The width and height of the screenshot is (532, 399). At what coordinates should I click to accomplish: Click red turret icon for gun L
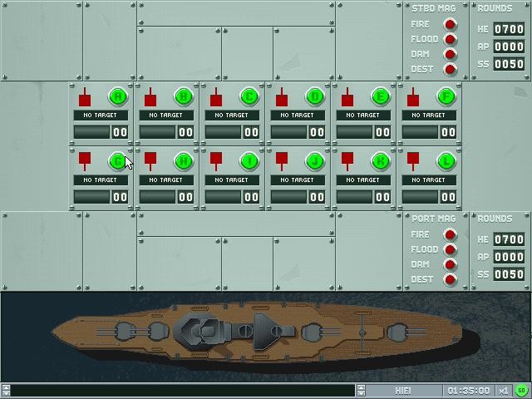(x=413, y=161)
